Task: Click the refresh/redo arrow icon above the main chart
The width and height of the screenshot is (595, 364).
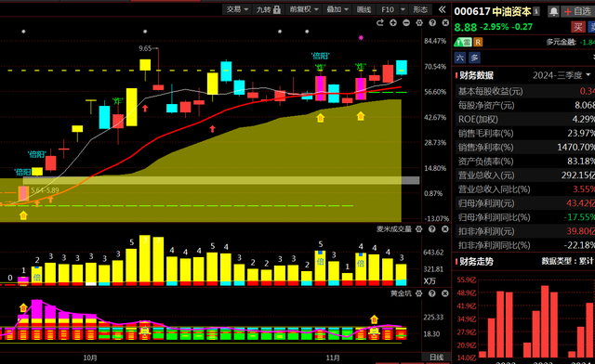Action: coord(380,23)
